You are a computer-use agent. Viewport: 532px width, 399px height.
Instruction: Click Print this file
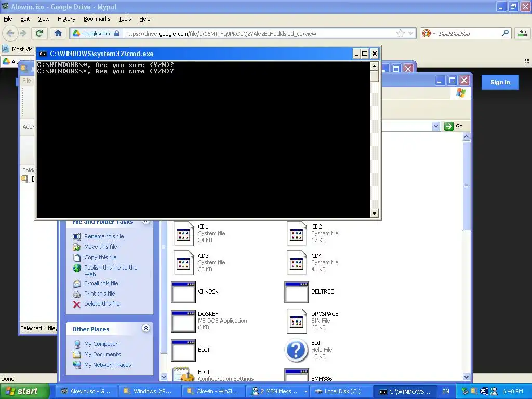coord(99,294)
